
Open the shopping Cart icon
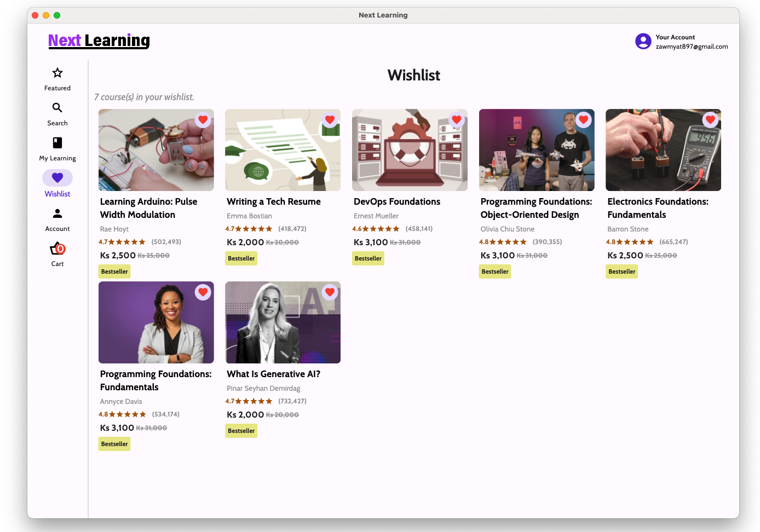click(x=57, y=249)
